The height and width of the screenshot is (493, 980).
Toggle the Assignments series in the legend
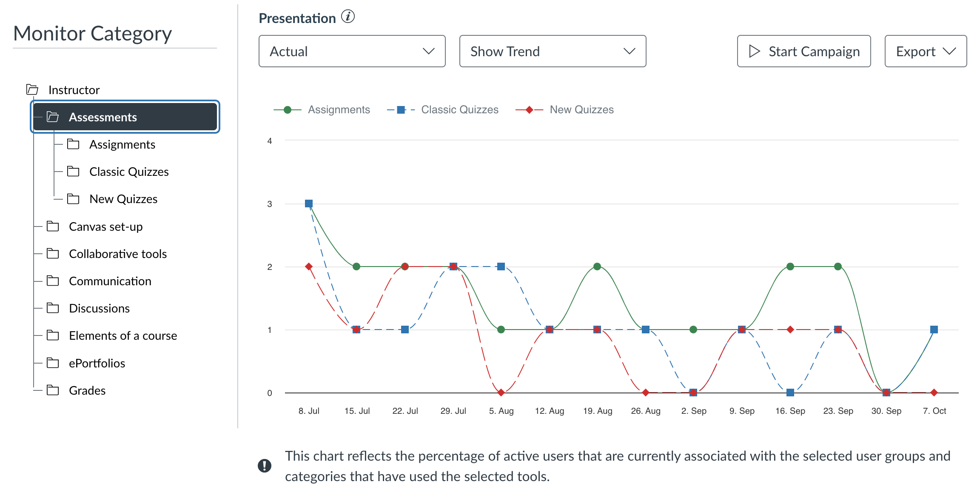322,109
